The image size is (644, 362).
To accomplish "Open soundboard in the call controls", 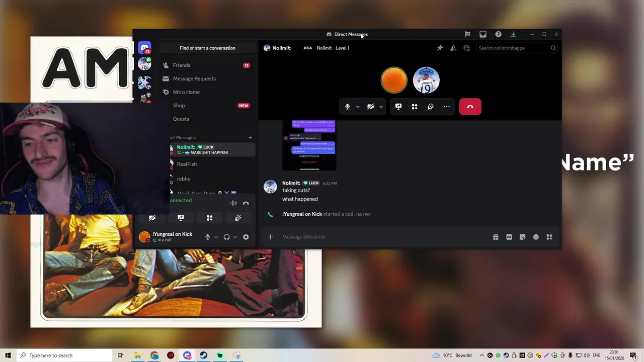I will pyautogui.click(x=431, y=107).
